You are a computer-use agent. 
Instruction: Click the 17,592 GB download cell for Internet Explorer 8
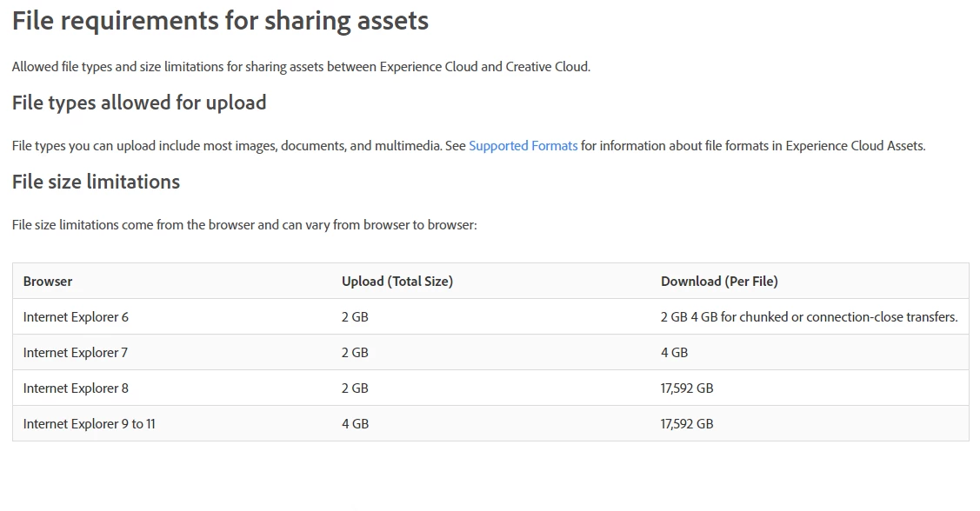tap(687, 388)
